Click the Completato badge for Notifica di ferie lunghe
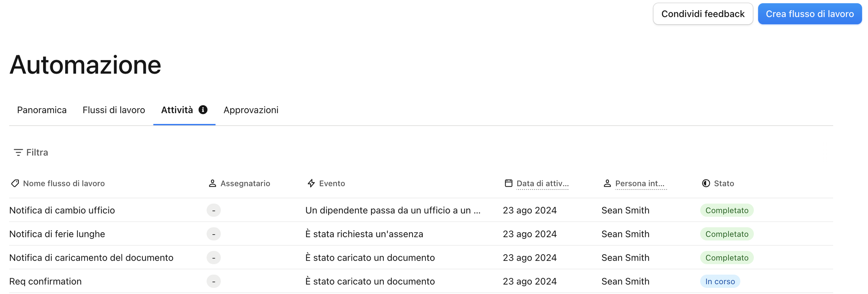Viewport: 868px width, 294px height. pyautogui.click(x=727, y=234)
